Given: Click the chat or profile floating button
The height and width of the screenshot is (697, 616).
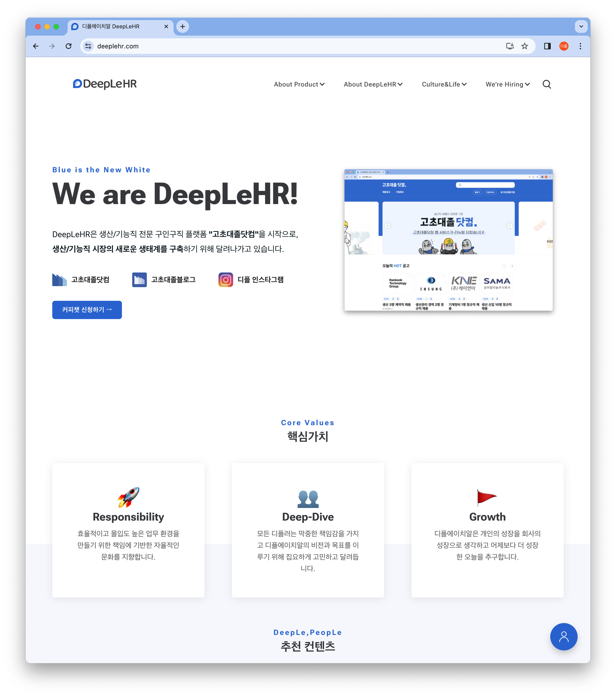Looking at the screenshot, I should click(x=564, y=636).
